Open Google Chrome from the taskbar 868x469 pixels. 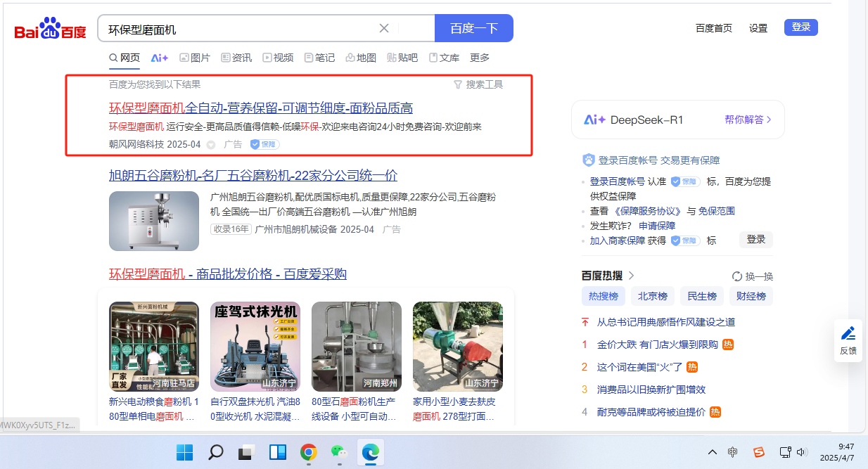pyautogui.click(x=308, y=451)
